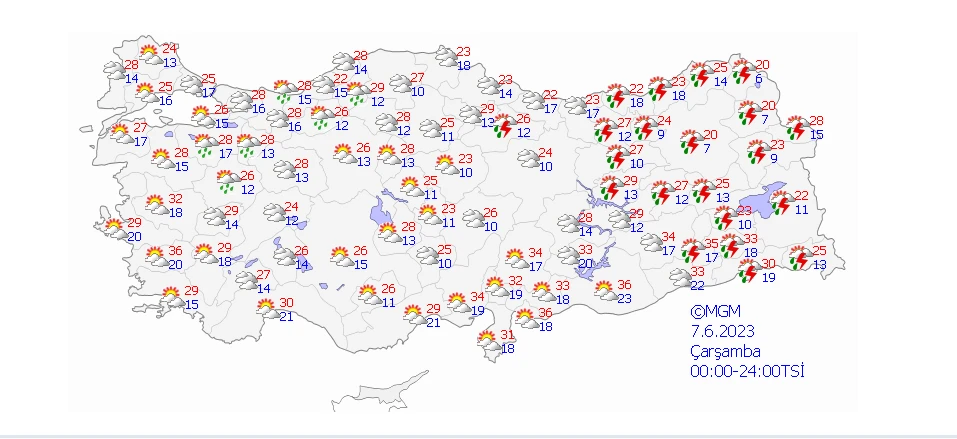Click the cloudy icon beside 26/10

coord(473,219)
